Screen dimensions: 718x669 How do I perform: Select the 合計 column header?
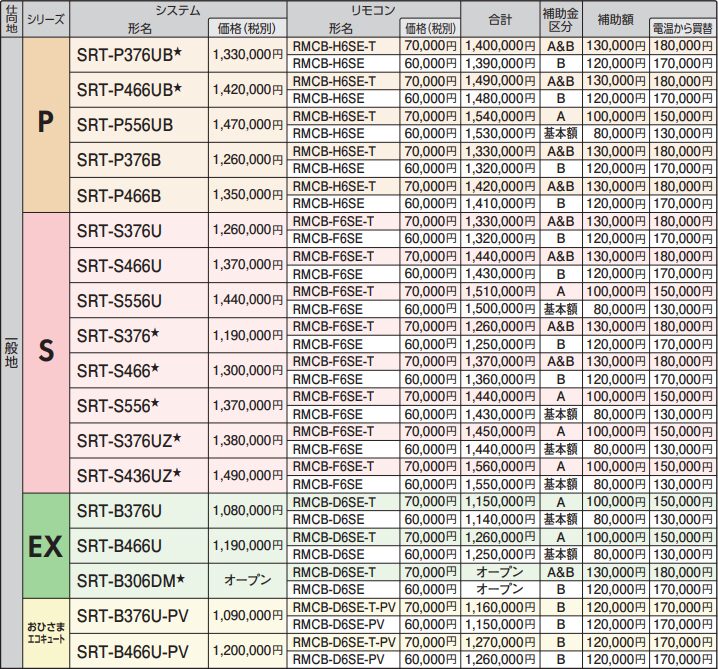point(500,18)
